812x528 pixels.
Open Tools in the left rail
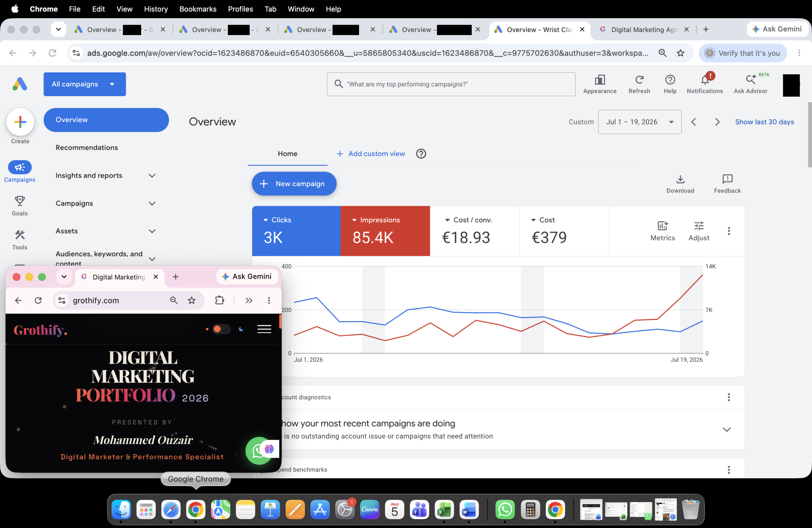coord(20,240)
